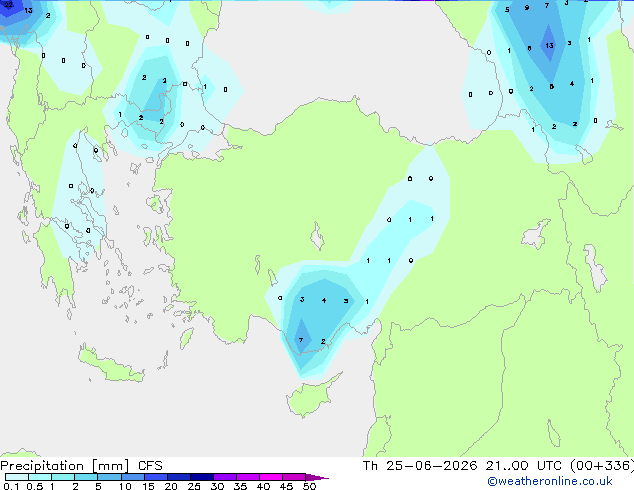This screenshot has height=490, width=634.
Task: Click the 20–25 mm legend color swatch
Action: tap(178, 477)
